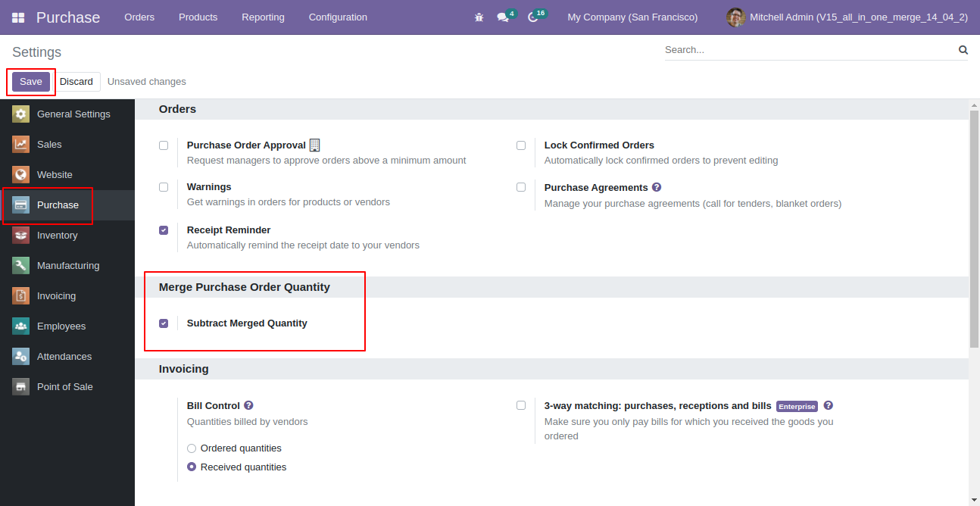Open the conversations chat icon
The image size is (980, 506).
pyautogui.click(x=503, y=17)
